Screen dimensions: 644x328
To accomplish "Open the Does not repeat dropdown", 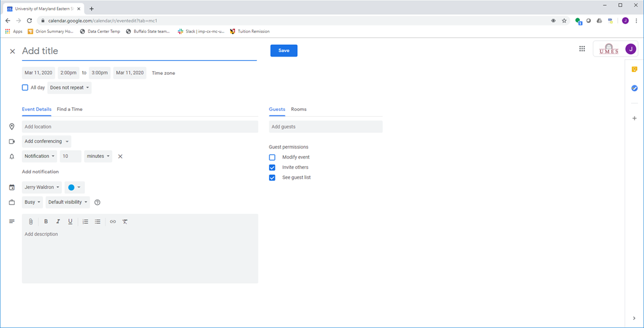I will [x=70, y=88].
